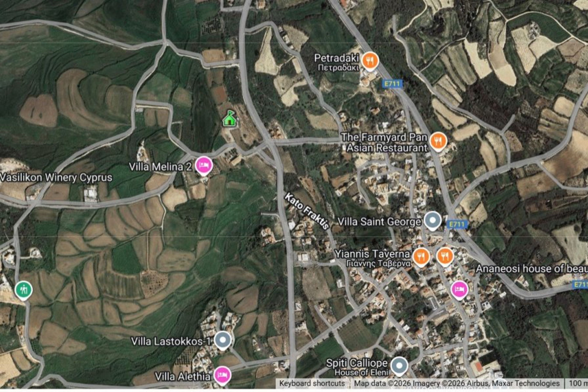Click the Ananeosi house of beauty label
This screenshot has height=392, width=588.
532,269
